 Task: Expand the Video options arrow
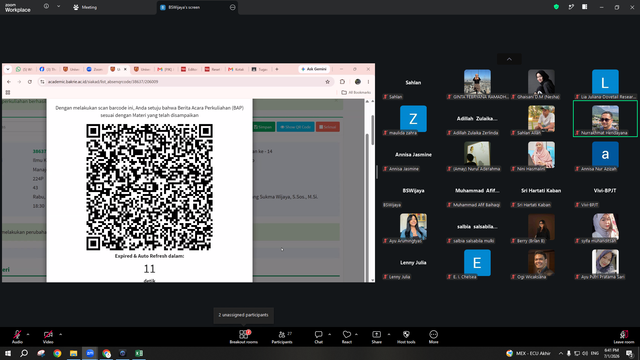point(60,334)
